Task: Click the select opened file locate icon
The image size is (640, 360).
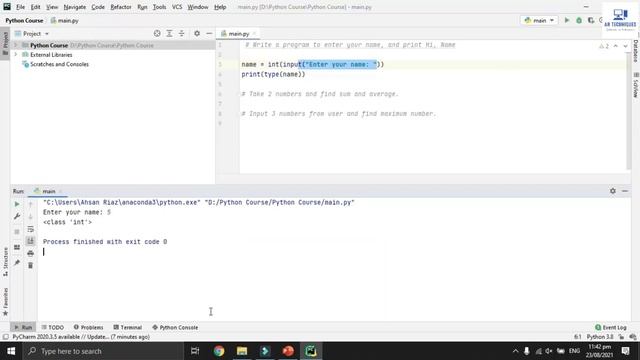Action: 157,33
